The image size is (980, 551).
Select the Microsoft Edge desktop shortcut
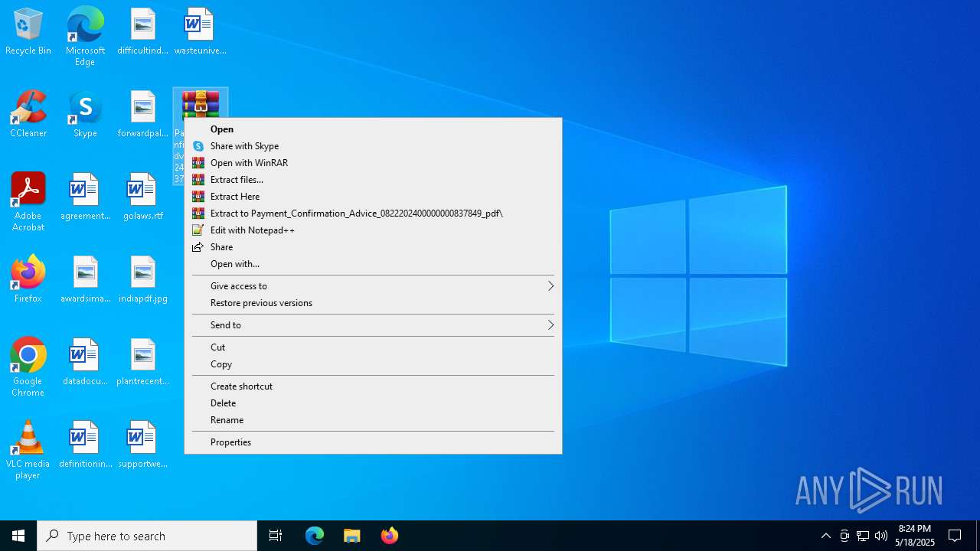click(x=85, y=36)
